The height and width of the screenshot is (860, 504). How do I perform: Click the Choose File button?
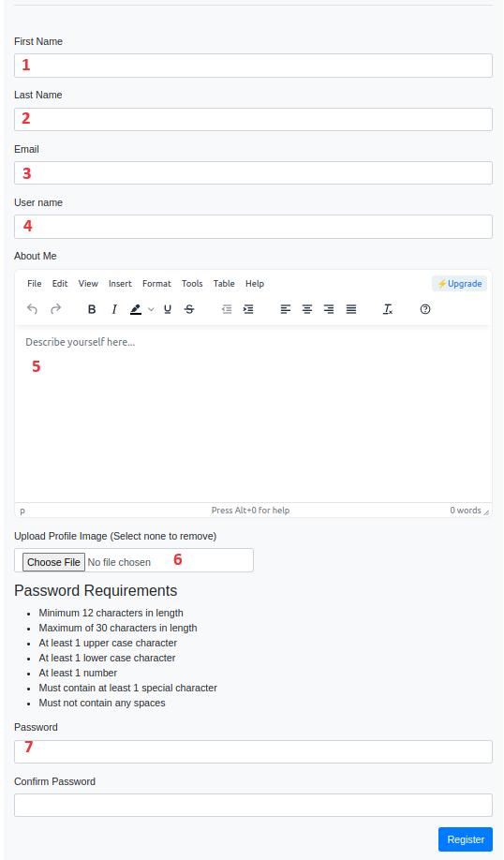click(x=53, y=562)
